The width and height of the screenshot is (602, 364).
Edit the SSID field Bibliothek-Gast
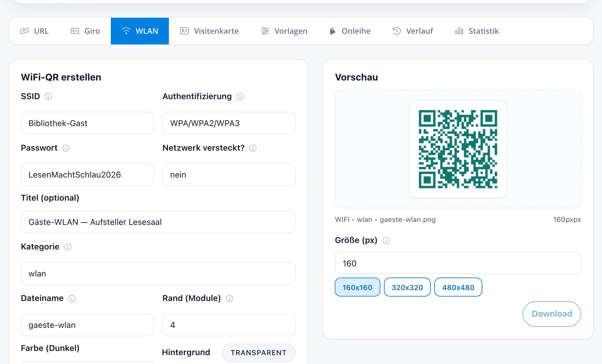[87, 123]
